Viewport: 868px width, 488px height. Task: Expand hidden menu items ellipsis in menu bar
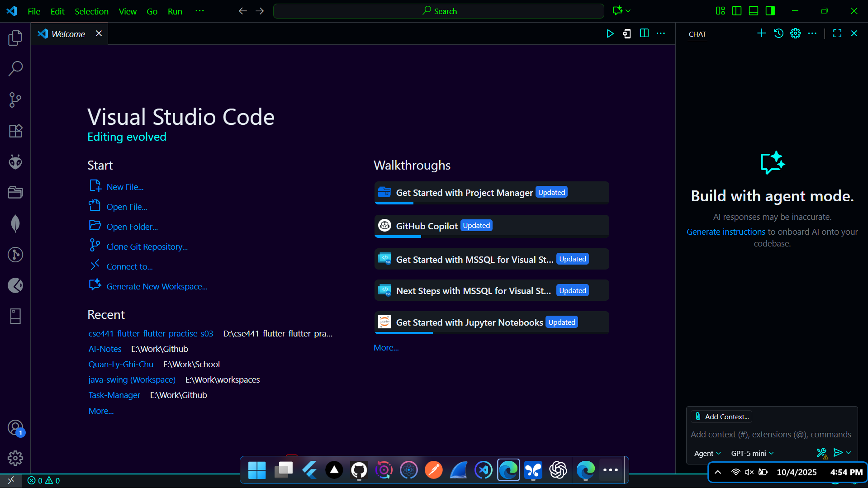tap(199, 11)
